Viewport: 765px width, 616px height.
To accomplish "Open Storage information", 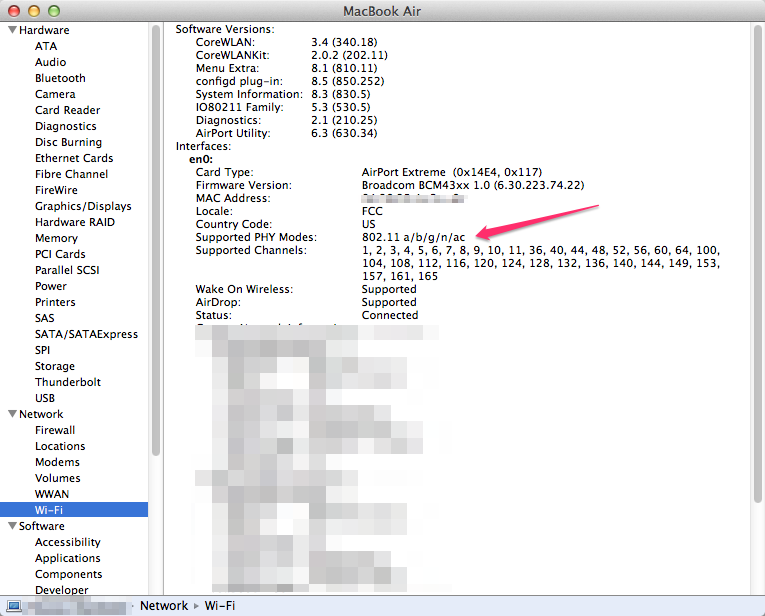I will click(x=55, y=366).
